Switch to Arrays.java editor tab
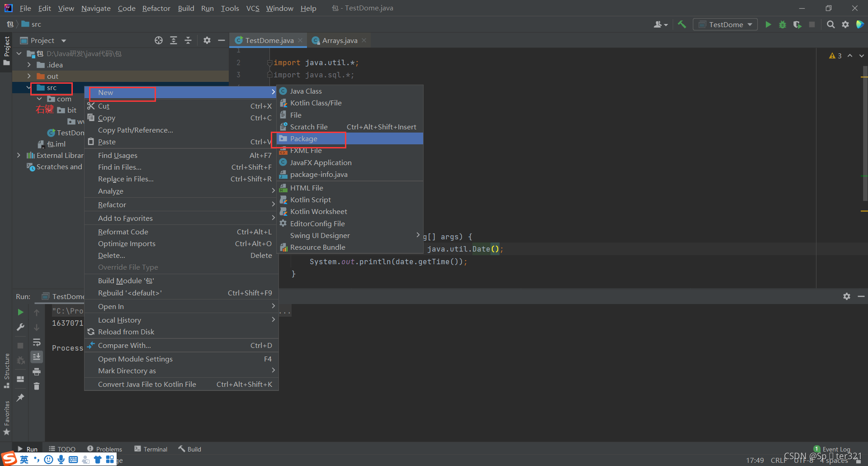This screenshot has height=466, width=868. pyautogui.click(x=340, y=40)
